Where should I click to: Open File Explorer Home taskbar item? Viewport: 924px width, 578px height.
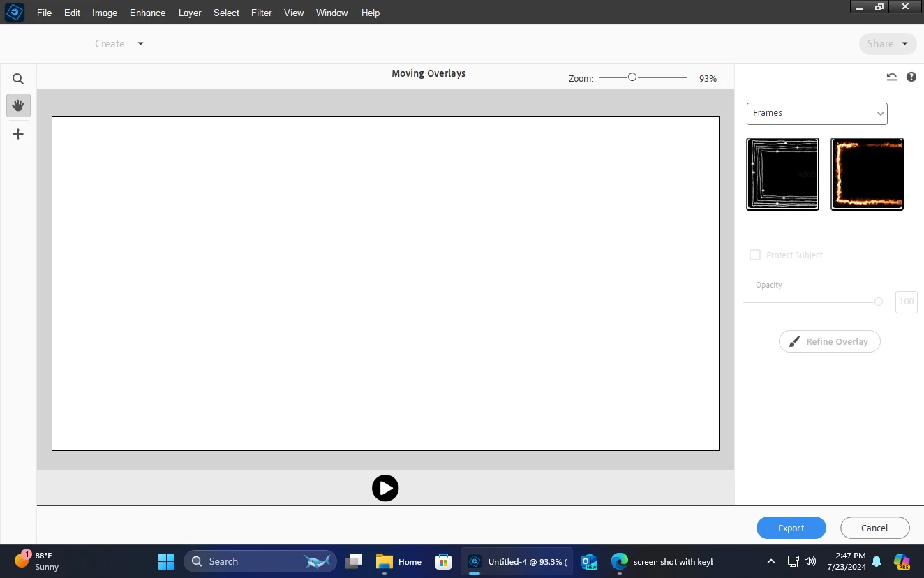398,561
